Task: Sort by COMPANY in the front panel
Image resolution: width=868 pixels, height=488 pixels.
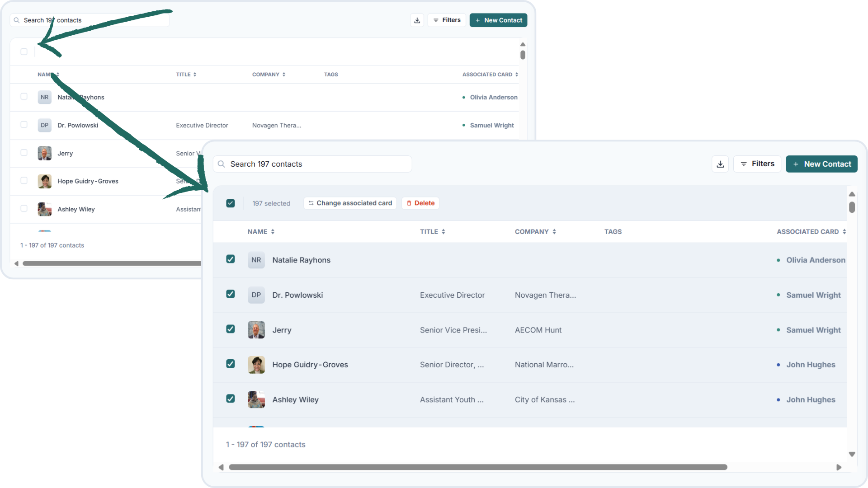Action: pos(535,232)
